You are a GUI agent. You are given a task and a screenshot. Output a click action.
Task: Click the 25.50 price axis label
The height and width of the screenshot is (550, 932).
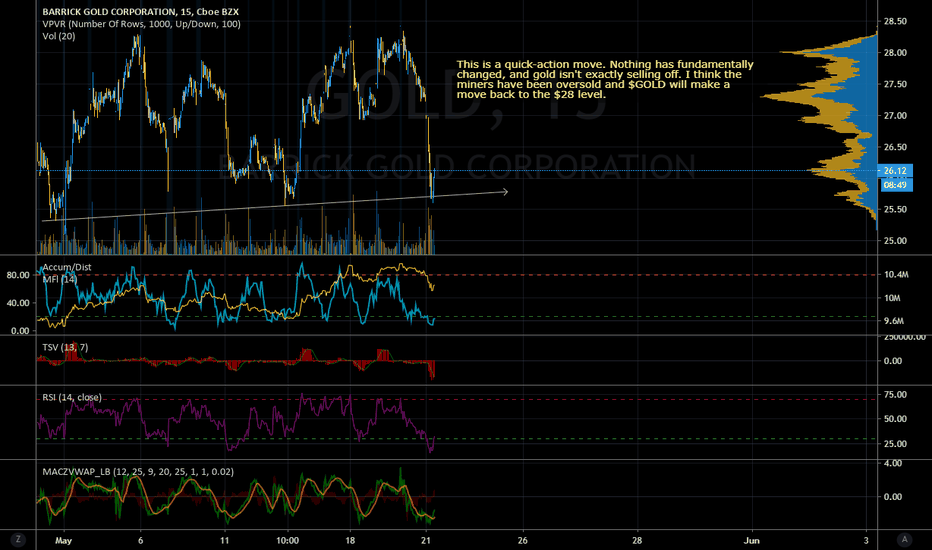coord(895,209)
